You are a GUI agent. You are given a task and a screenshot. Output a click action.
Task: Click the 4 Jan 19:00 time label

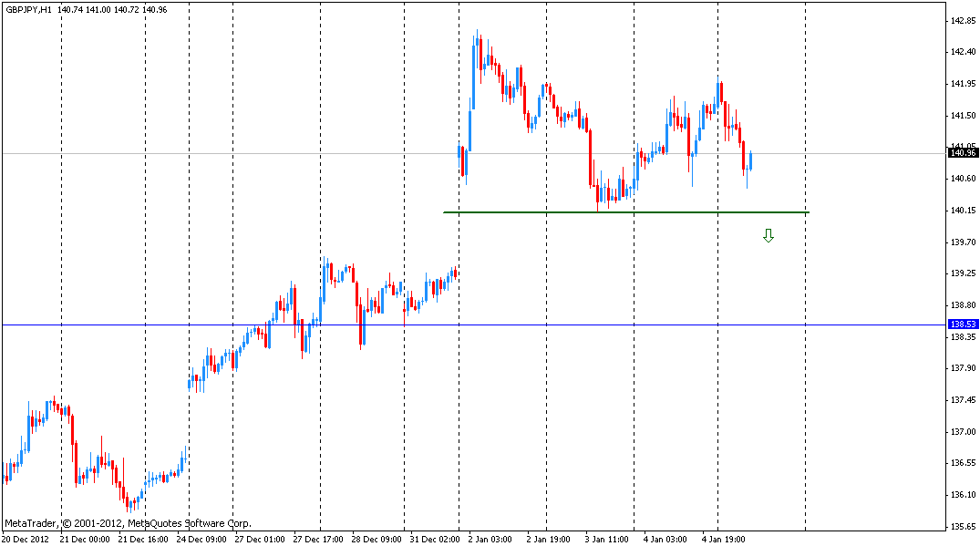click(723, 539)
